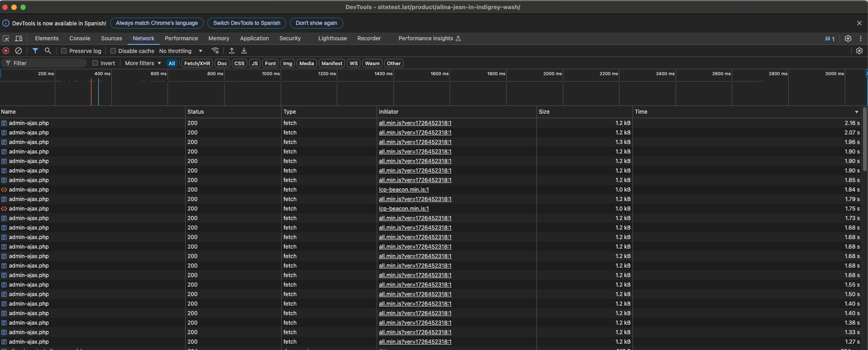
Task: Open the DevTools three-dot menu
Action: point(861,38)
